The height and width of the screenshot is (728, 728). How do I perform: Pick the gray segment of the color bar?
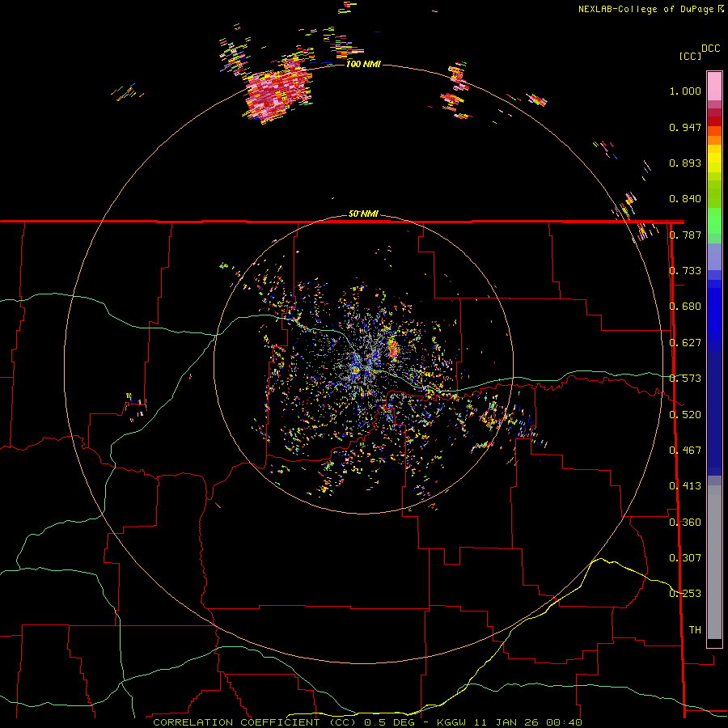tap(714, 562)
